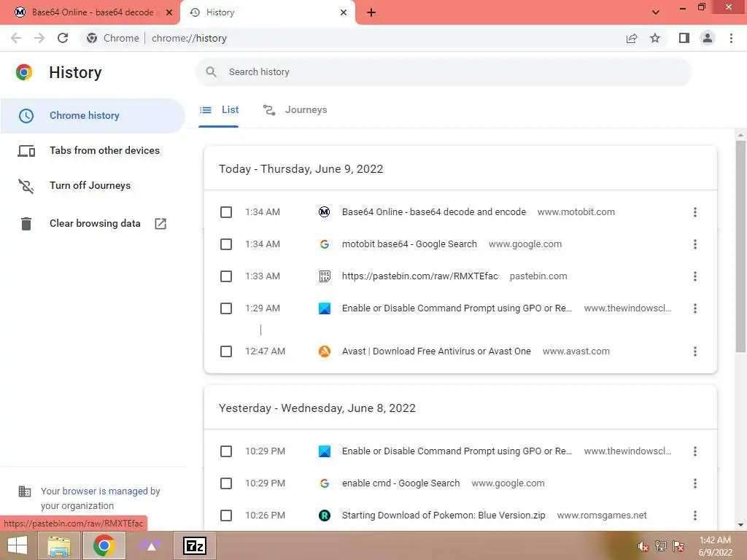The width and height of the screenshot is (747, 560).
Task: Click the Search history field
Action: pyautogui.click(x=443, y=72)
